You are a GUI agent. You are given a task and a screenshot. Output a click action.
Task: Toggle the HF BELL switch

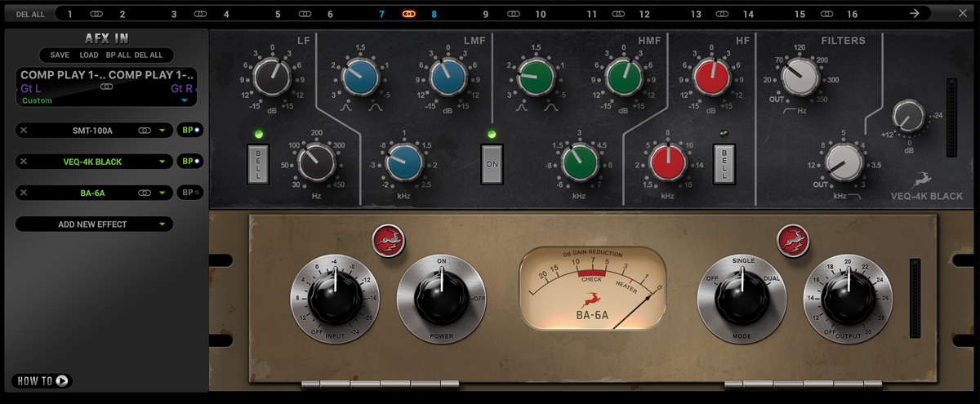click(x=724, y=163)
